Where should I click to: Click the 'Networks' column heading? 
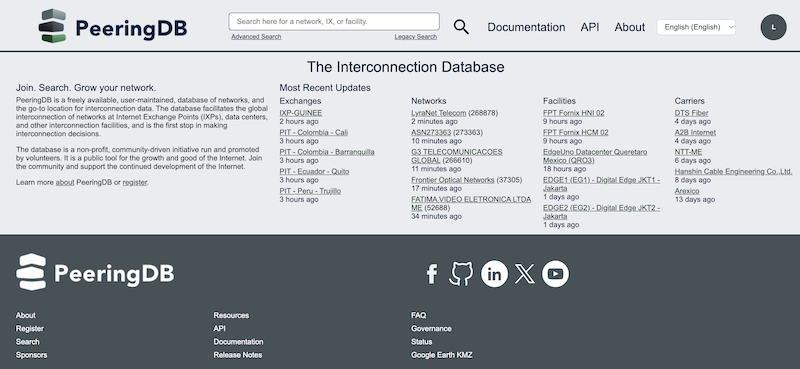(x=429, y=101)
